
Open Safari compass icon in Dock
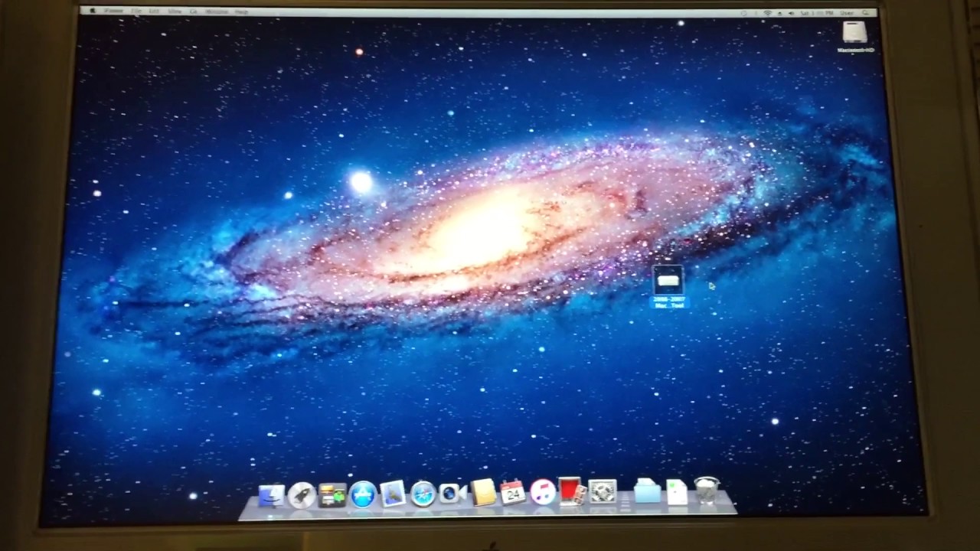pos(423,494)
